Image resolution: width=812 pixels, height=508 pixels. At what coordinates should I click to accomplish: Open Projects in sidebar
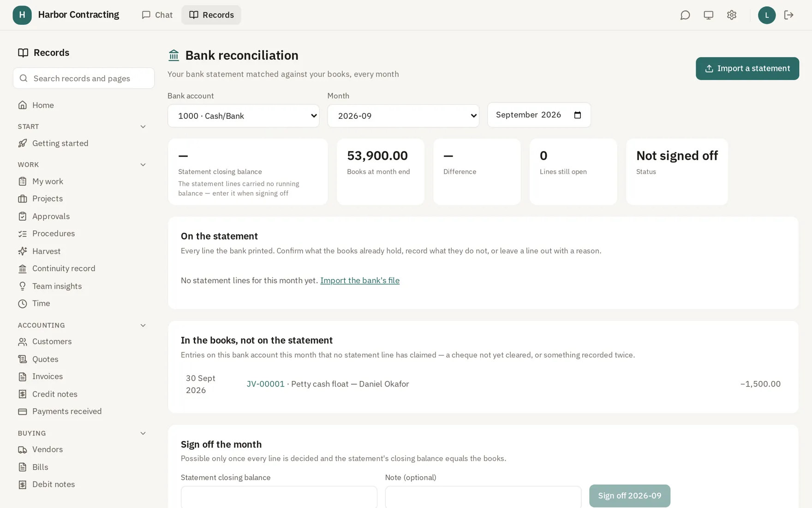click(x=84, y=199)
